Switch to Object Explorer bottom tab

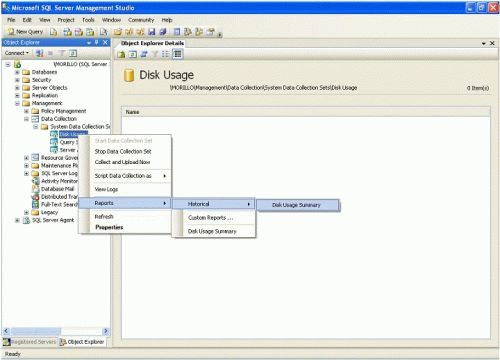82,342
